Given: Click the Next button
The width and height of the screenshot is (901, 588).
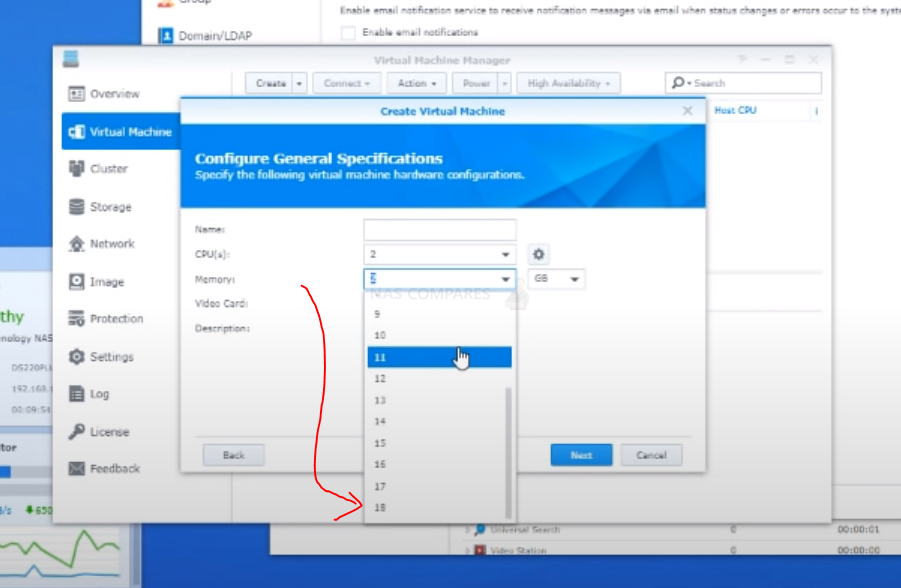Looking at the screenshot, I should (582, 455).
